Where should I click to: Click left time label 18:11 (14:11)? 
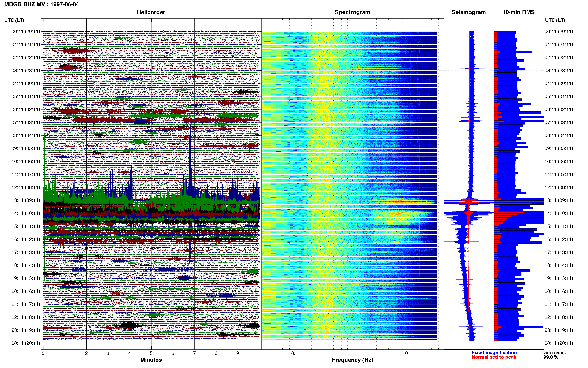pyautogui.click(x=26, y=265)
